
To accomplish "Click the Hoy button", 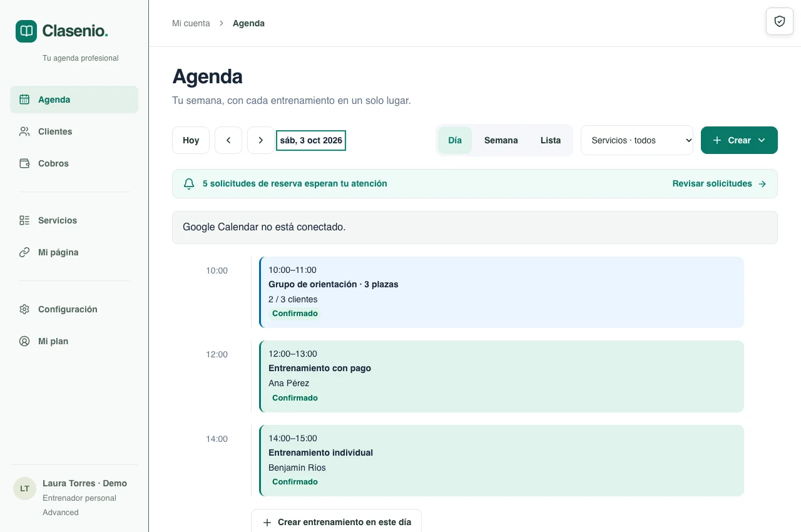I will click(191, 140).
